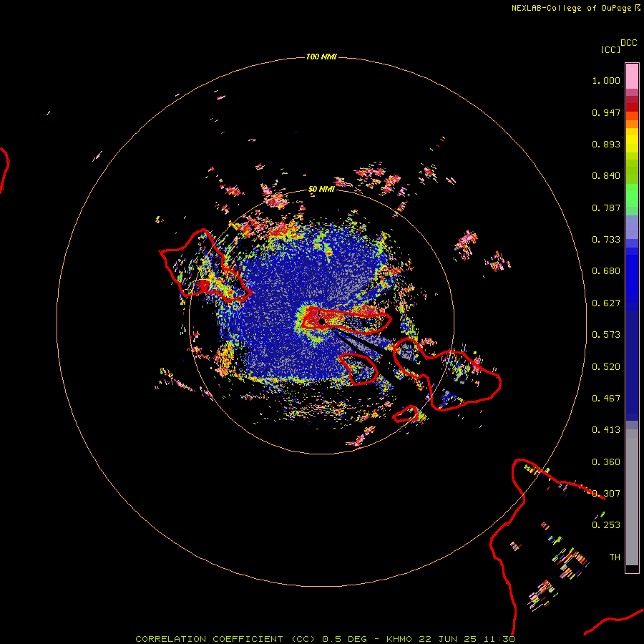Image resolution: width=644 pixels, height=644 pixels.
Task: Click the 0.253 value on the scale
Action: [606, 525]
